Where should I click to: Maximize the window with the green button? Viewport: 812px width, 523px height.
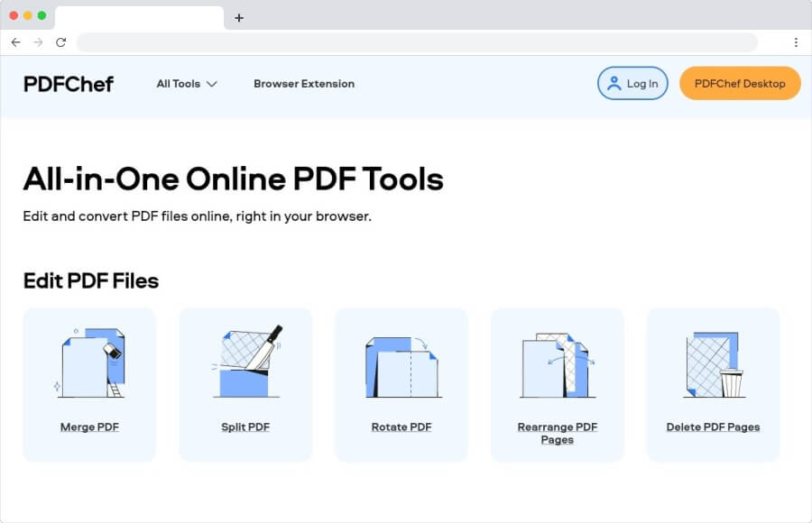[42, 15]
